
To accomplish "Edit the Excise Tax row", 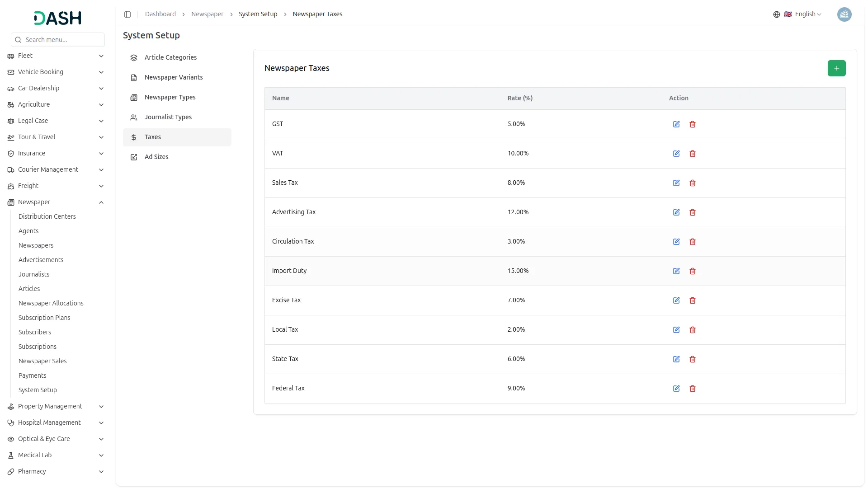I will (676, 300).
